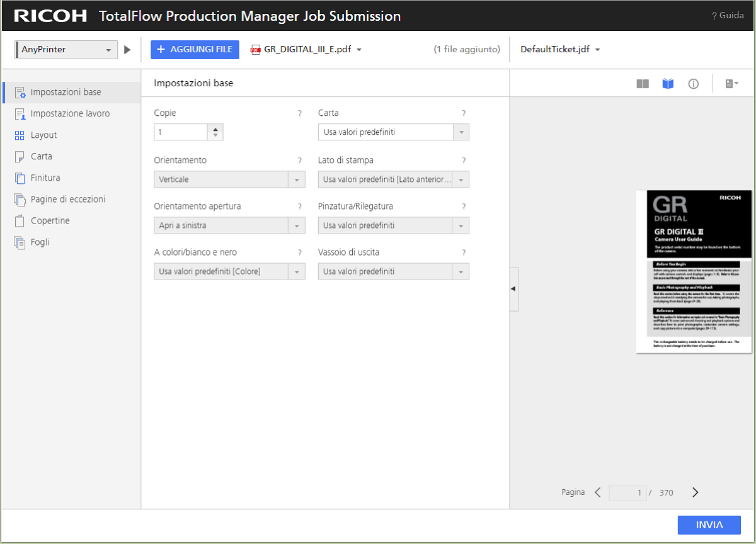Click the GR Digital III page thumbnail

694,272
